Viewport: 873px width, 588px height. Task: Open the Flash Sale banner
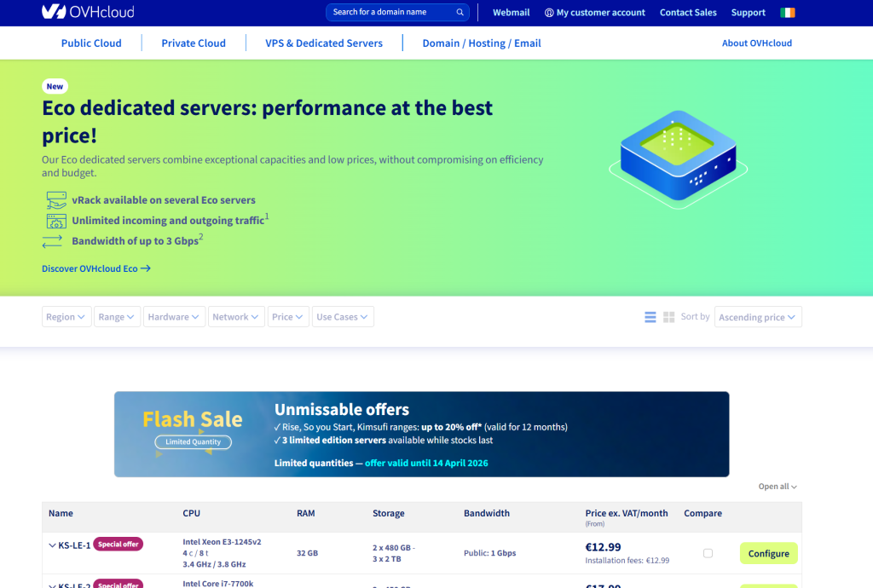(421, 434)
